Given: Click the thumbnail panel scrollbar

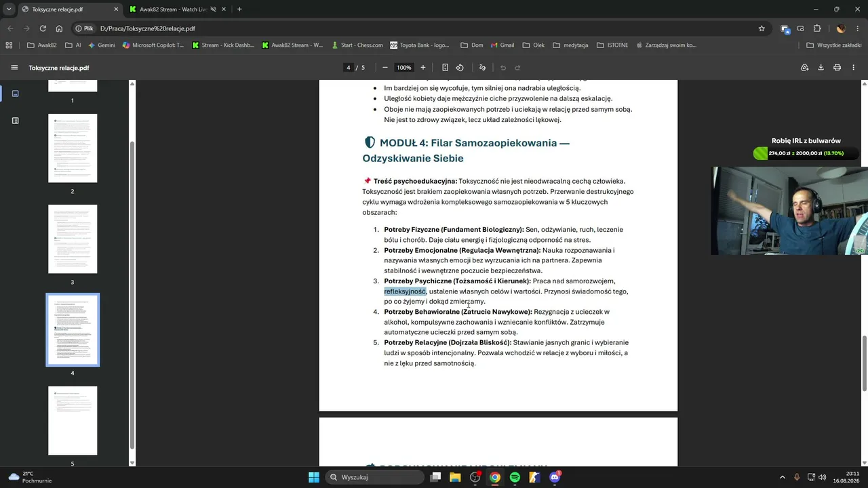Looking at the screenshot, I should (x=132, y=295).
